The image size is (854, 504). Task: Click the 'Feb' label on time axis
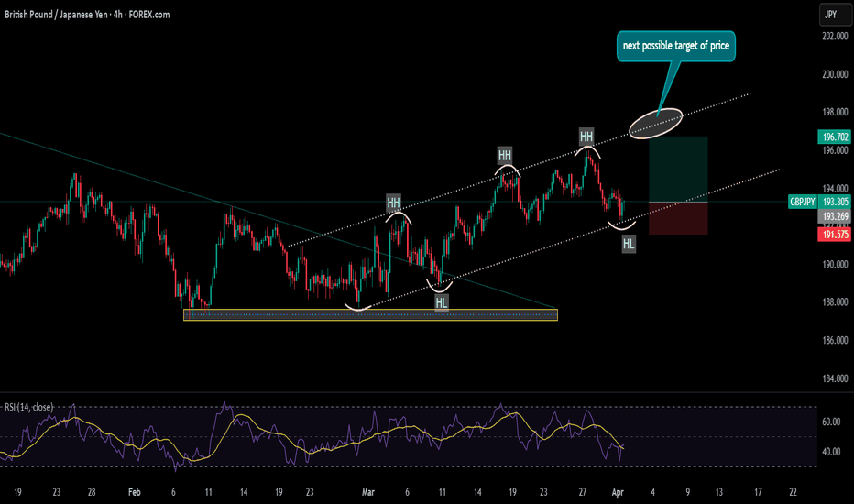tap(134, 492)
